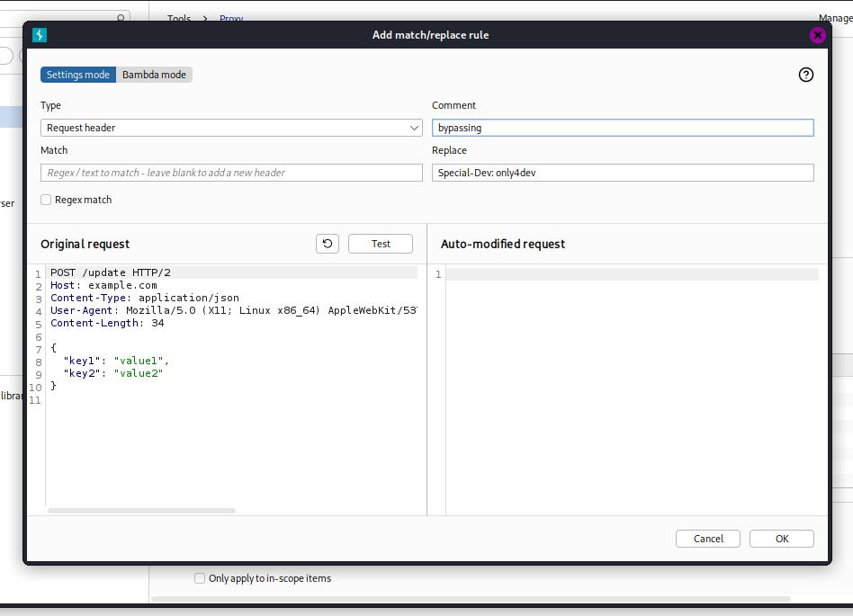Click the bottom horizontal scrollbar of background window
This screenshot has width=853, height=616.
[x=471, y=599]
